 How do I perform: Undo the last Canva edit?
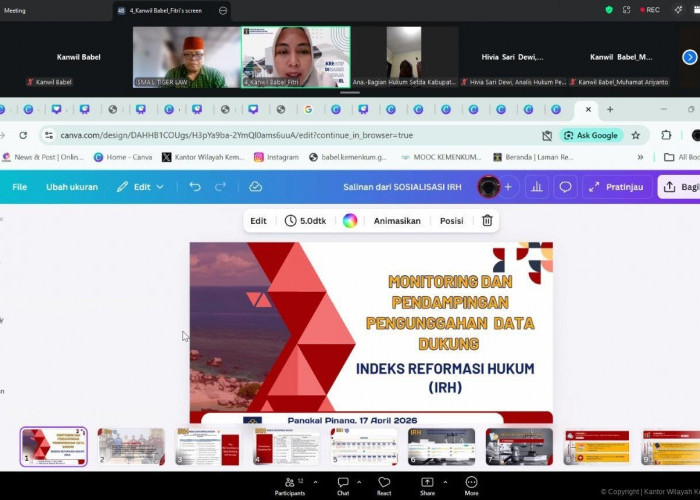(x=195, y=187)
